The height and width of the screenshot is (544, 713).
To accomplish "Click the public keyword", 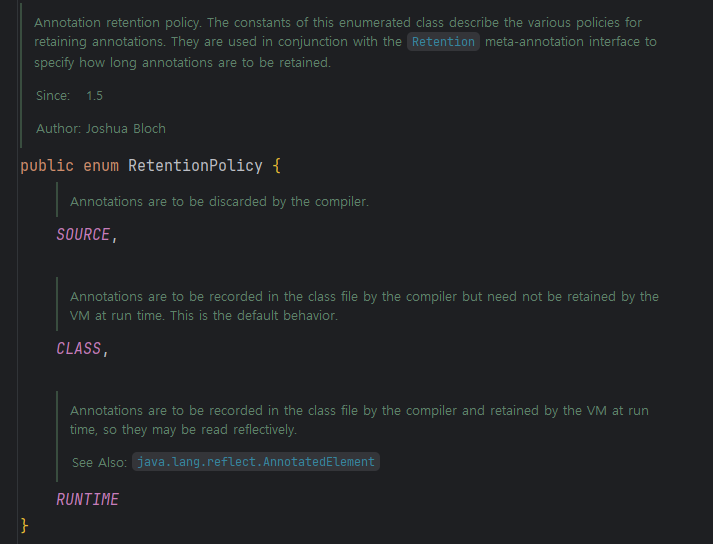I will click(x=45, y=165).
